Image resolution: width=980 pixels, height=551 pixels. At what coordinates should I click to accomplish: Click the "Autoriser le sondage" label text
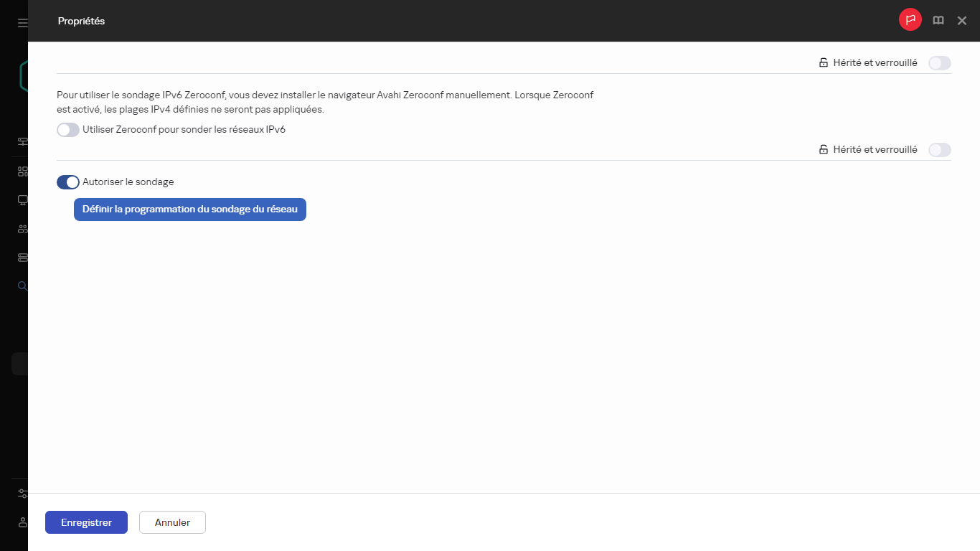pyautogui.click(x=128, y=182)
